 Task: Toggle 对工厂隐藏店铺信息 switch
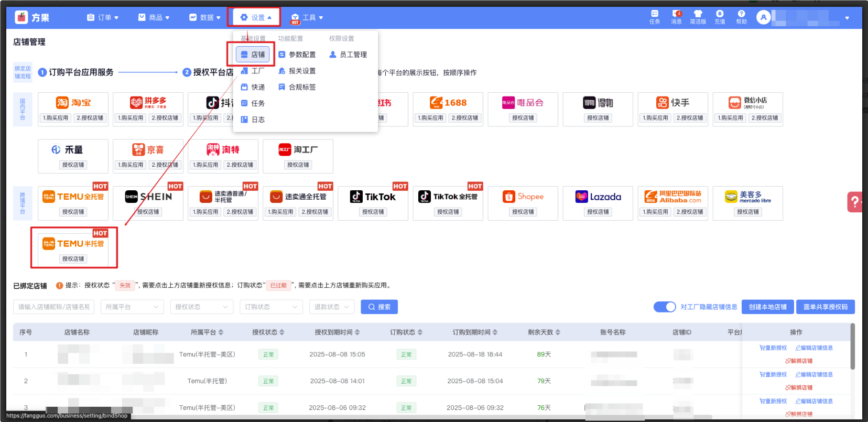tap(665, 307)
